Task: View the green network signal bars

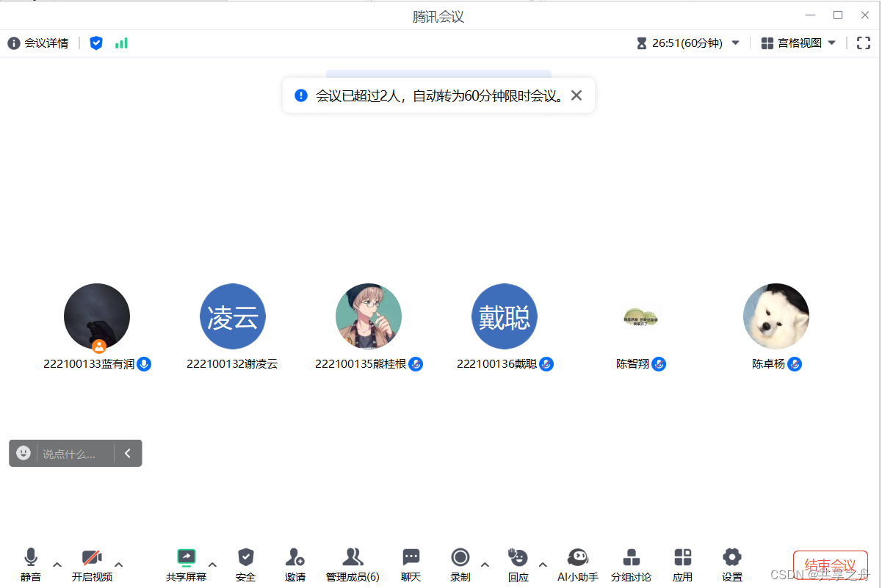Action: coord(121,43)
